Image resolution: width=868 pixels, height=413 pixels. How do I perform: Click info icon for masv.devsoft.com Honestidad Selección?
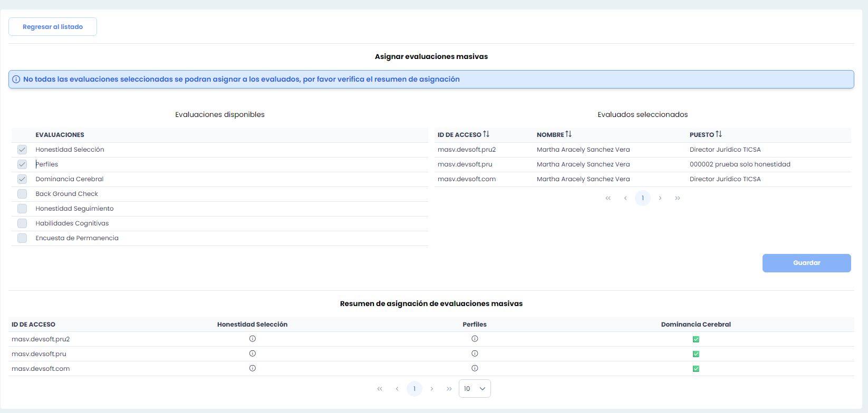coord(253,368)
